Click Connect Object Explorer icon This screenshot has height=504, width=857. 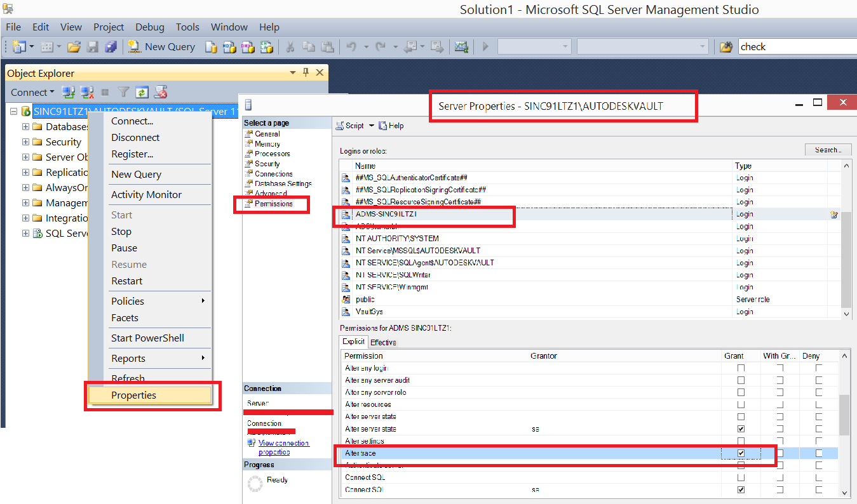[68, 92]
